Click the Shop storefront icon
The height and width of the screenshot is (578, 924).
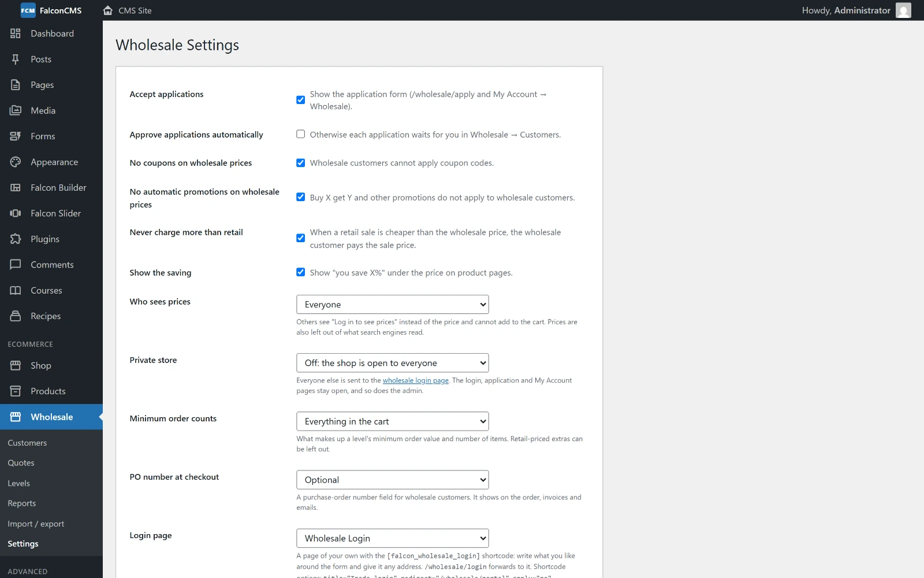click(x=16, y=366)
